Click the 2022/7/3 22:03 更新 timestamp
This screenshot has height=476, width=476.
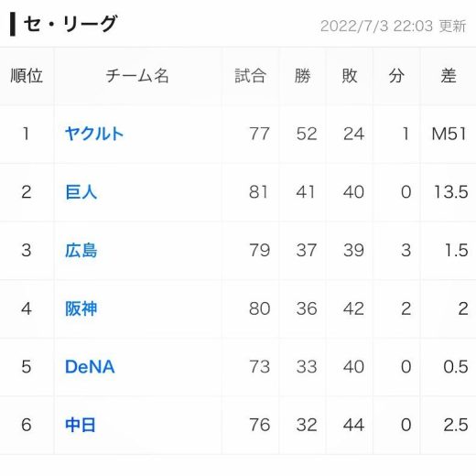point(394,26)
